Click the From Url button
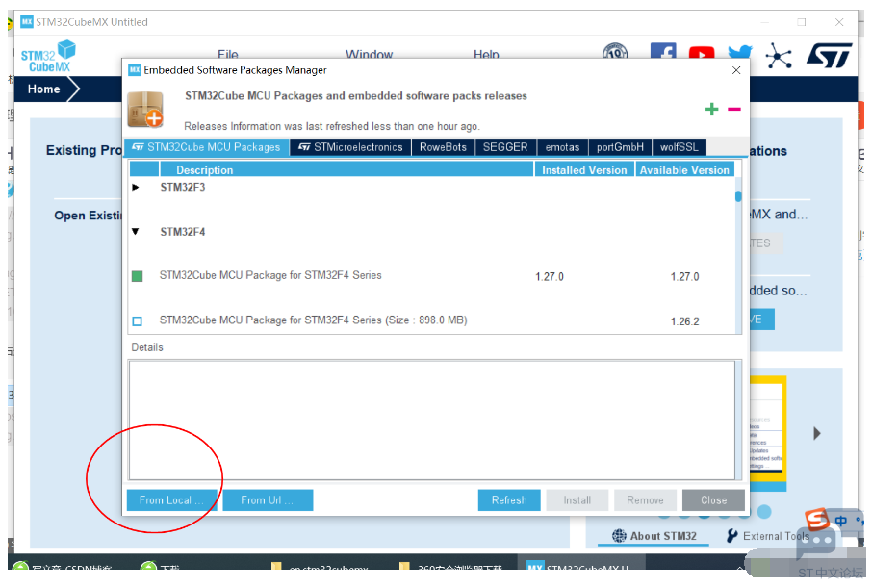 268,500
